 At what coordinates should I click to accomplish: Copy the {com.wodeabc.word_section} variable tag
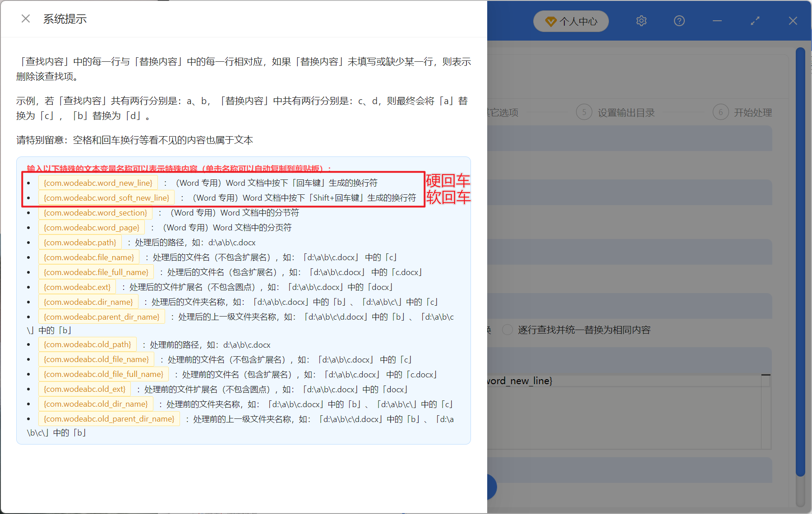click(95, 212)
